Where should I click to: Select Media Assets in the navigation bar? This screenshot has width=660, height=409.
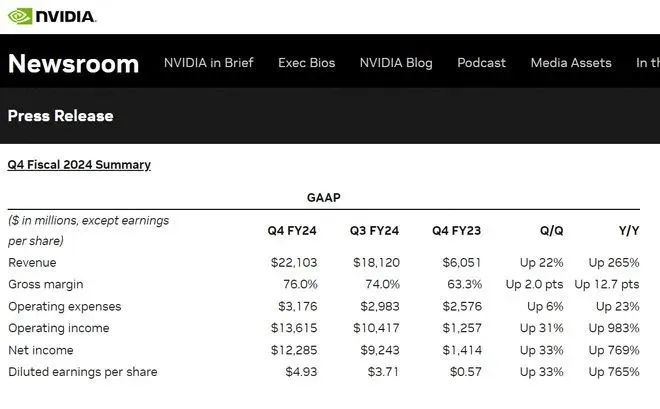[571, 63]
